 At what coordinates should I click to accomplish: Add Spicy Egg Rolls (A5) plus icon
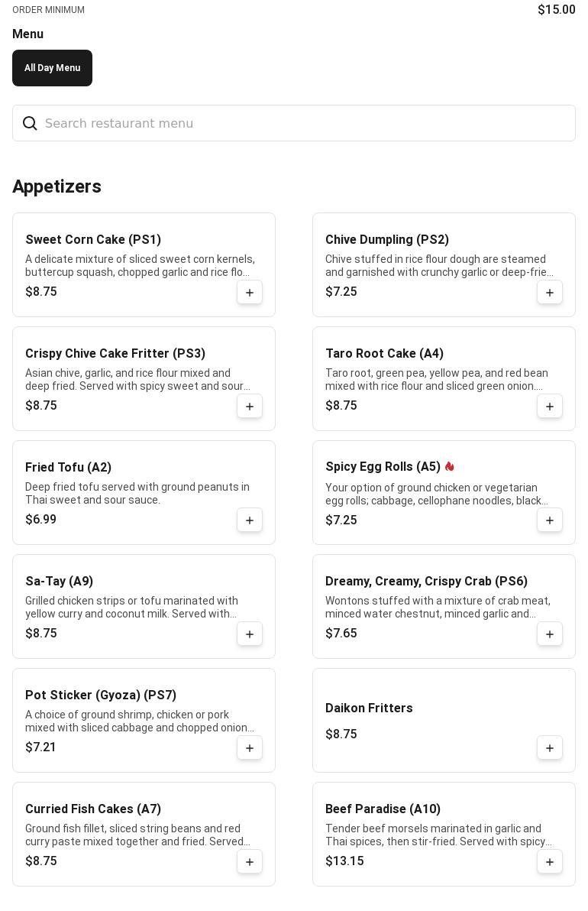coord(549,520)
